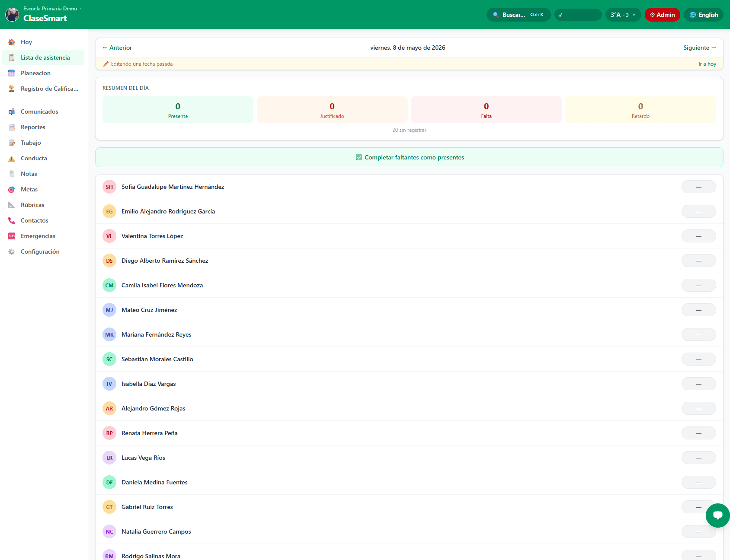
Task: Click the pencil icon in edit notice
Action: pos(106,64)
